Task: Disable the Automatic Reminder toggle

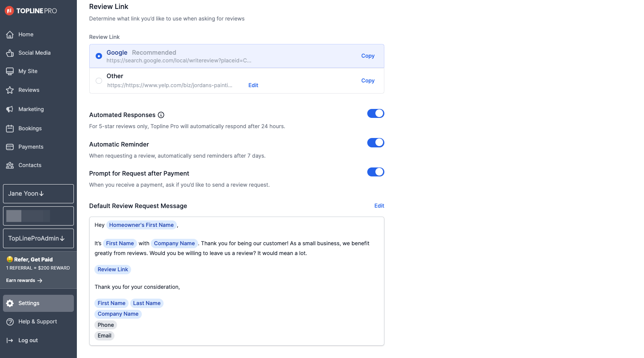Action: [x=376, y=143]
